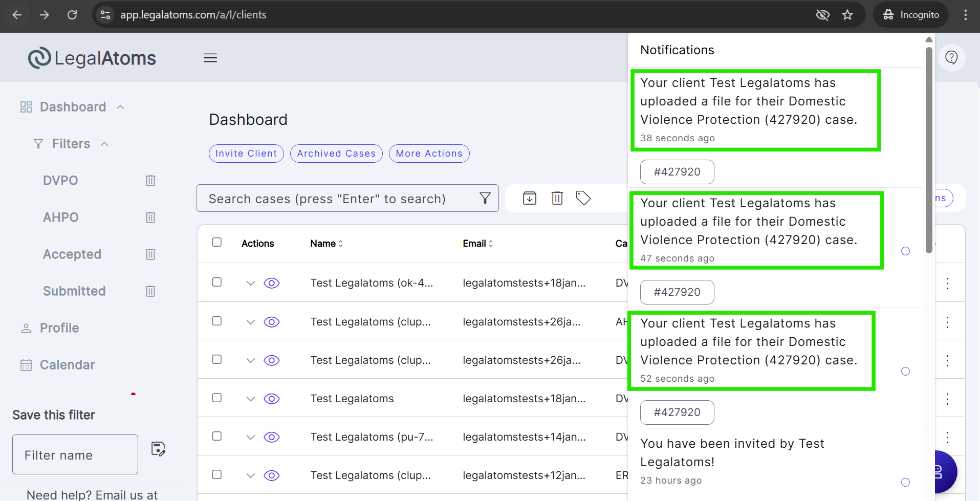Click the save filter icon

click(x=158, y=449)
